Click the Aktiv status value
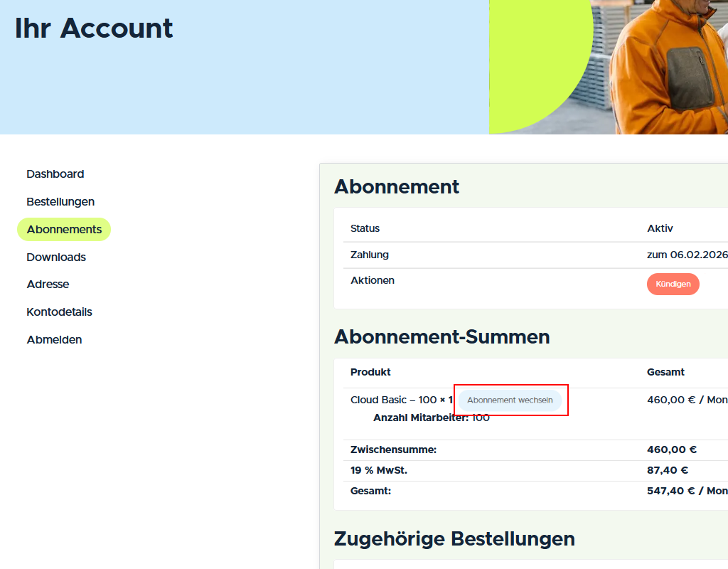This screenshot has width=728, height=569. [658, 228]
